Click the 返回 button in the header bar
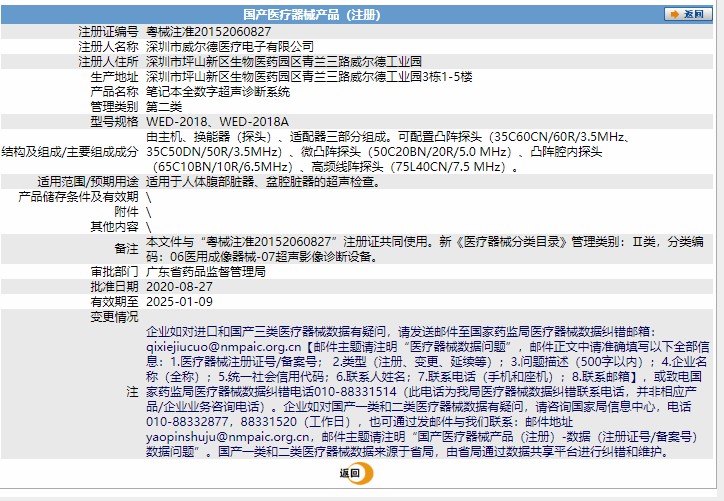724x501 pixels. click(687, 14)
